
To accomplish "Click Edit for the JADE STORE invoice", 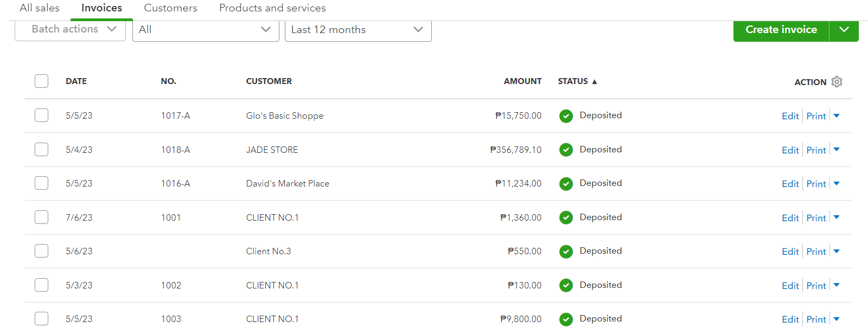I will 790,150.
